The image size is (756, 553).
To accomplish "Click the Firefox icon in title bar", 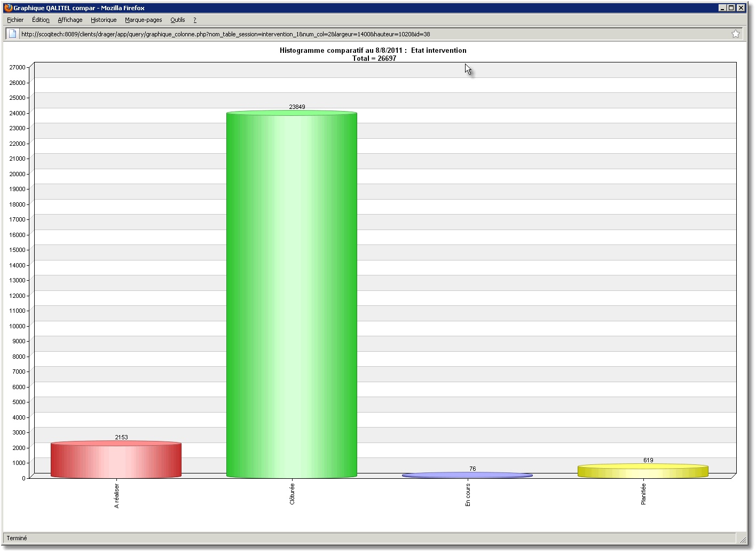I will 8,7.
